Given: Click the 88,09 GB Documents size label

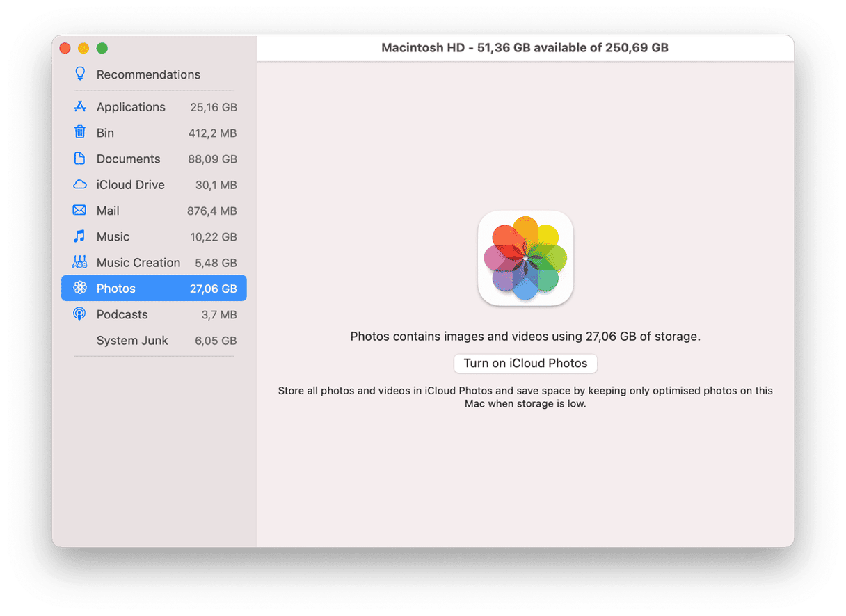Looking at the screenshot, I should 212,159.
